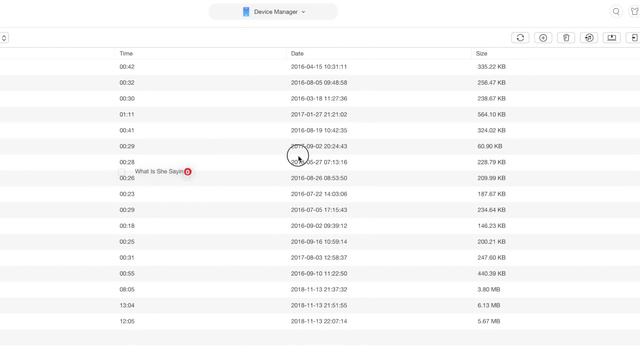Sort by the Date column header

(x=297, y=53)
